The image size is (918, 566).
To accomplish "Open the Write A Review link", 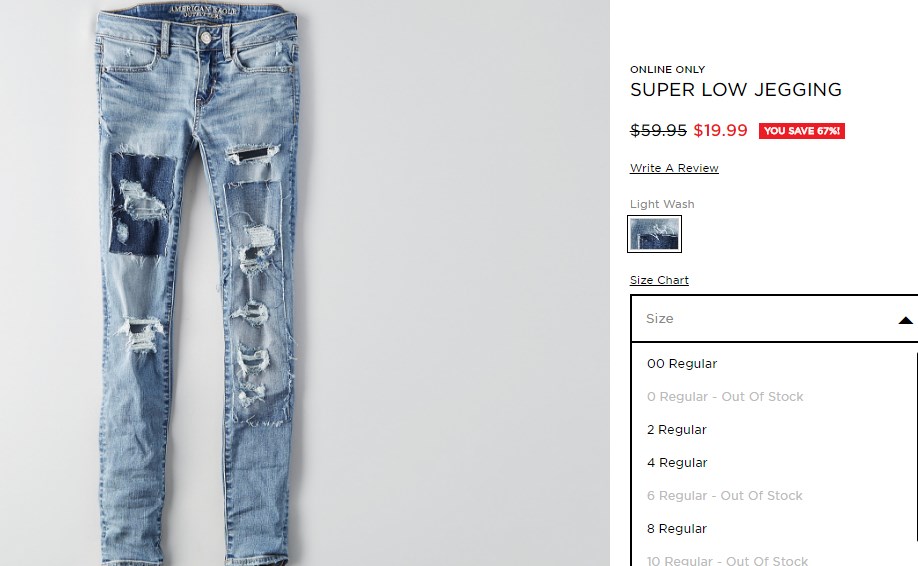I will pyautogui.click(x=674, y=168).
